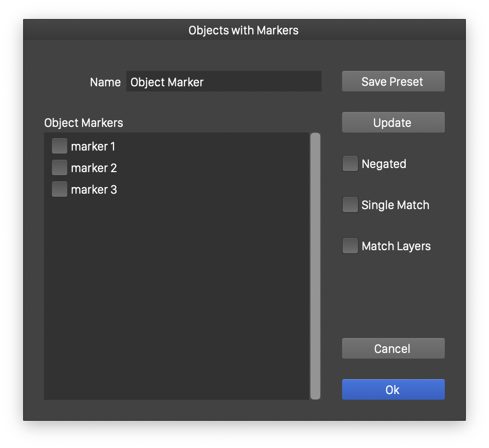Confirm the dialog with the Ok button
This screenshot has width=489, height=448.
[393, 390]
